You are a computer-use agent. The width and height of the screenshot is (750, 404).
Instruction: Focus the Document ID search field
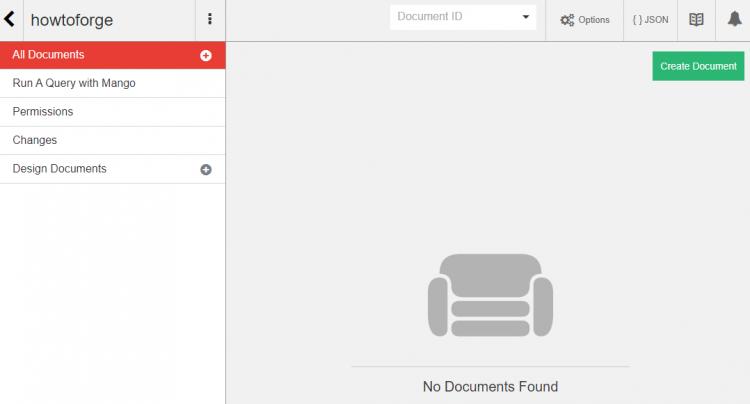[x=452, y=17]
